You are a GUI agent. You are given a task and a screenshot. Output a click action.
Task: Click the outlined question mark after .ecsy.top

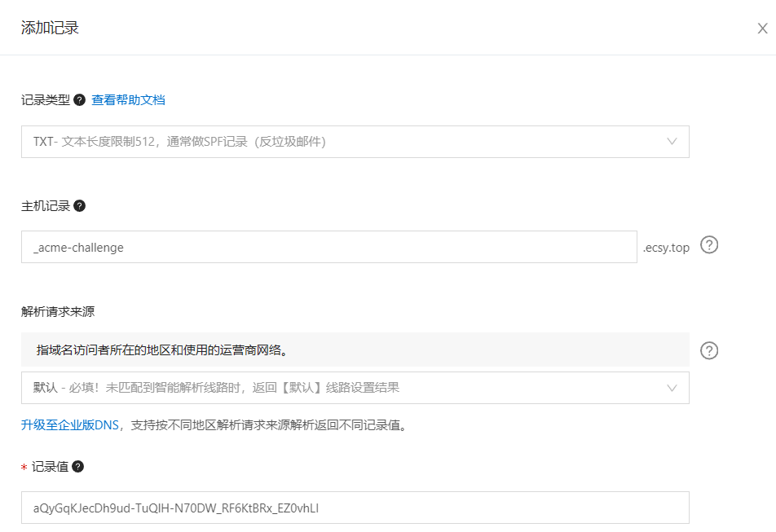[x=708, y=244]
